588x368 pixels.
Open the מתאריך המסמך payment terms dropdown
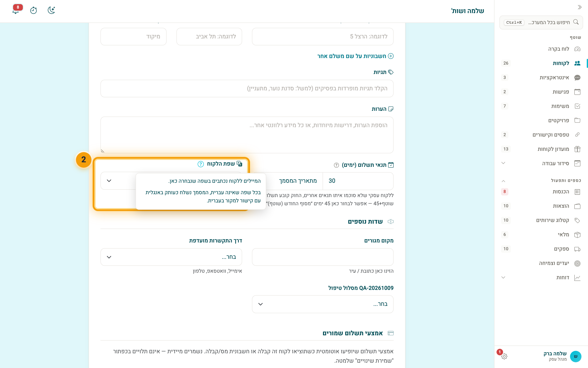pyautogui.click(x=294, y=181)
